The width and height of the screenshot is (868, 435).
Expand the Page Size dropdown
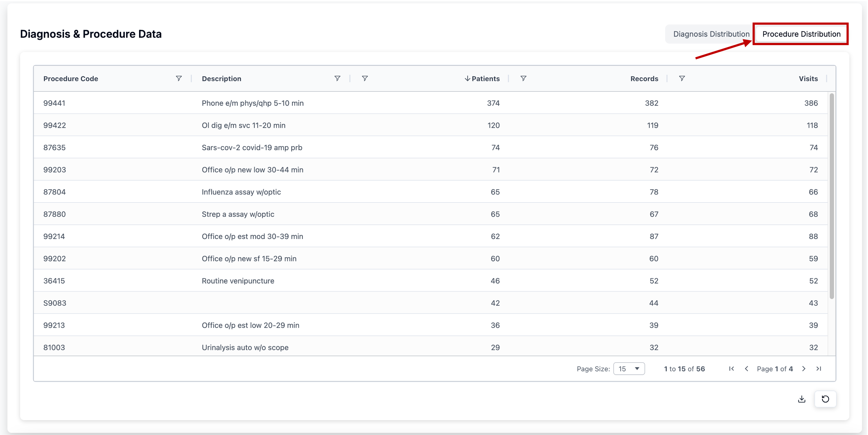point(629,369)
